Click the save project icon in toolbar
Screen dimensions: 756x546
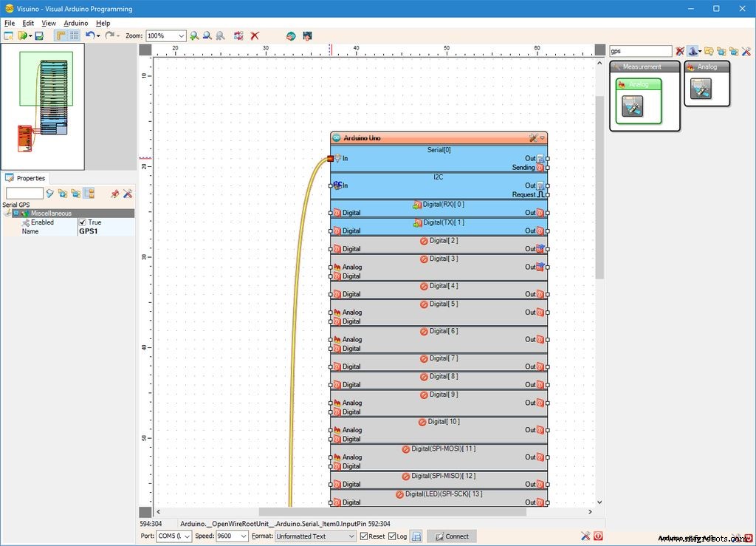[39, 35]
